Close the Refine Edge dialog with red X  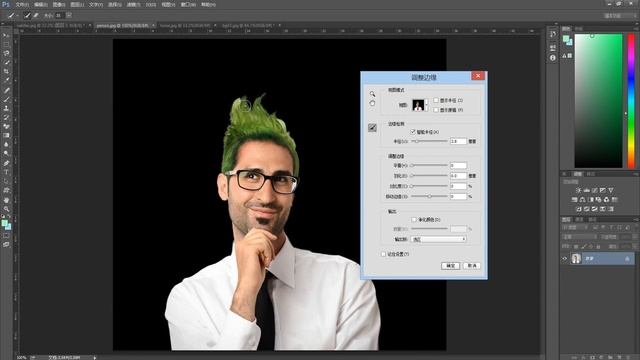coord(478,76)
